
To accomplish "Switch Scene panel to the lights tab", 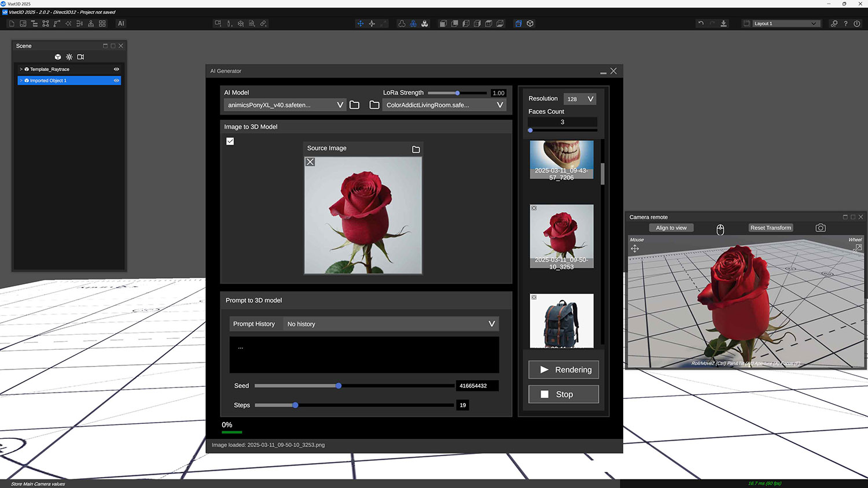I will pyautogui.click(x=69, y=57).
